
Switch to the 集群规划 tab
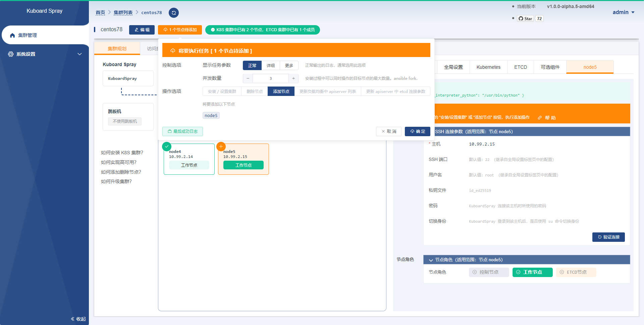tap(117, 49)
